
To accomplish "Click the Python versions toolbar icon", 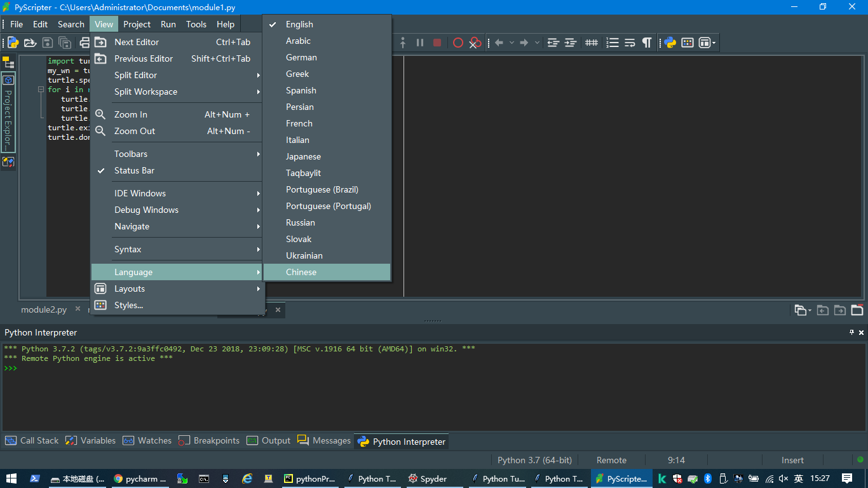I will [x=670, y=43].
